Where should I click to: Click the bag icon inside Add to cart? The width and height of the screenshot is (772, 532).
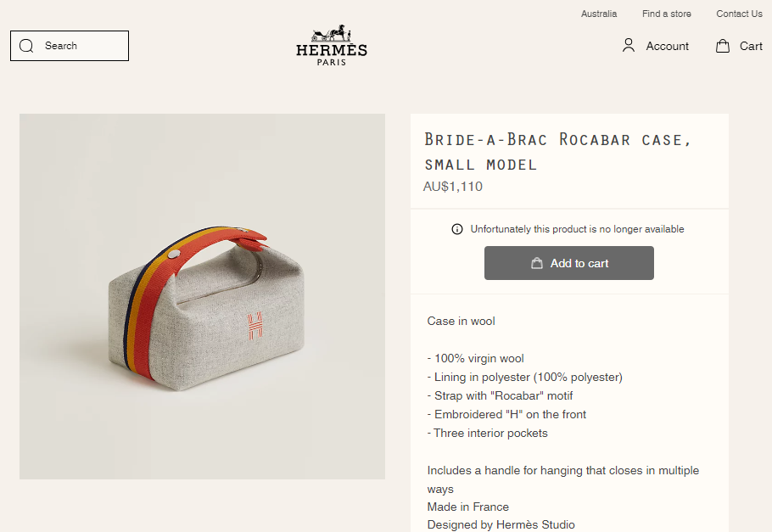(537, 263)
